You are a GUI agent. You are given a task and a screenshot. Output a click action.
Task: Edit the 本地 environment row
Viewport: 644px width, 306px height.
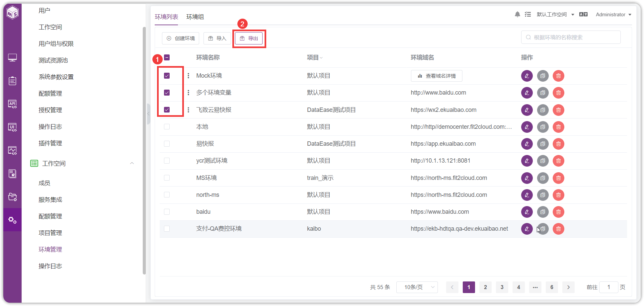click(x=527, y=127)
